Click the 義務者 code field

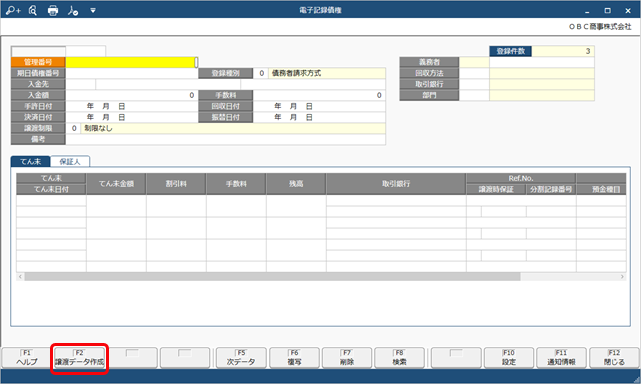click(x=474, y=62)
